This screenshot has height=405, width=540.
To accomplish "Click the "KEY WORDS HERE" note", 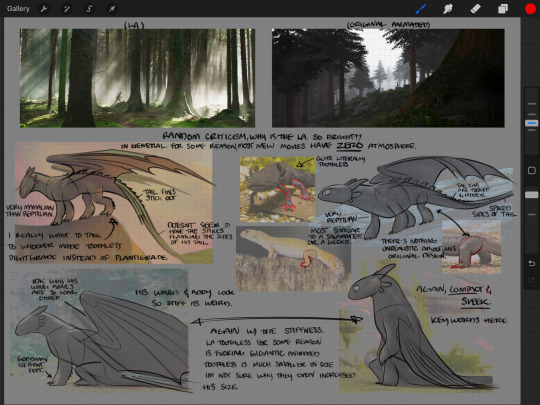I will (469, 320).
